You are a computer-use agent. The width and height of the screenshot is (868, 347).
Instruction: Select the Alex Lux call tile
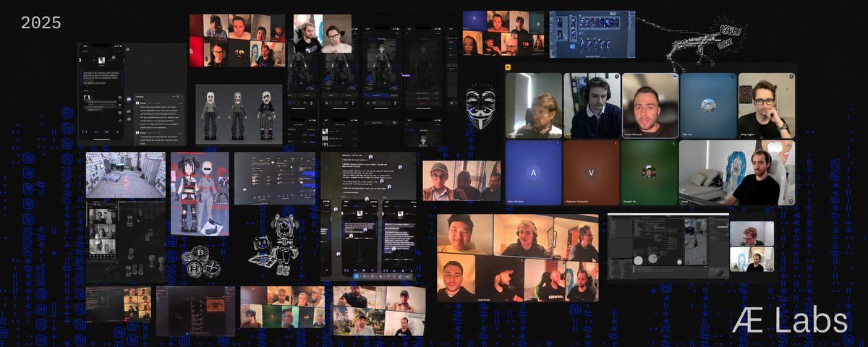click(x=707, y=106)
